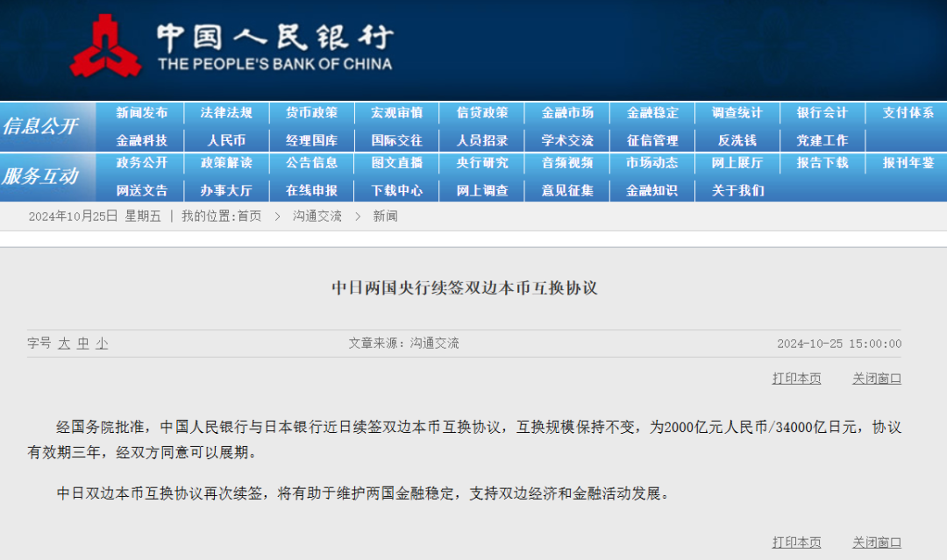Navigate to 反洗钱 page
Viewport: 947px width, 560px height.
(x=737, y=140)
